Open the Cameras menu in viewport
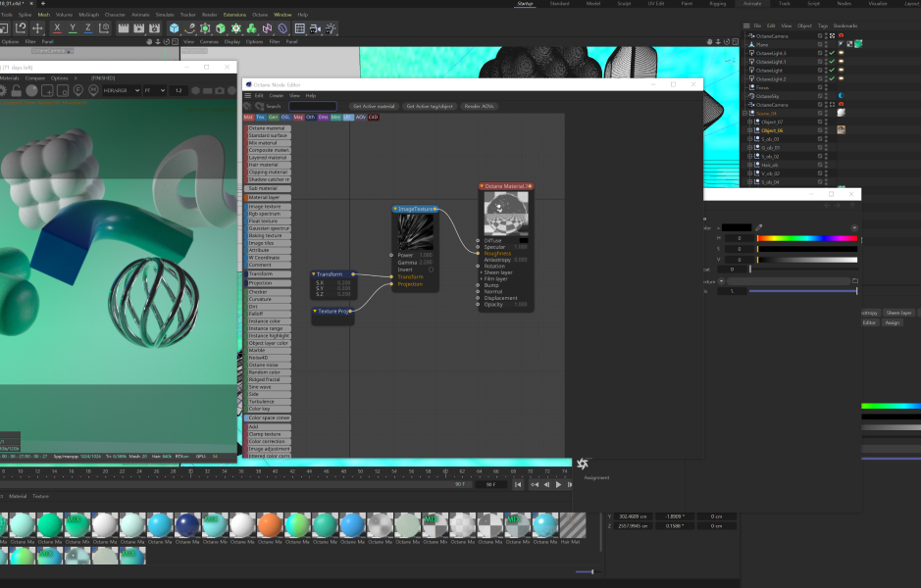This screenshot has width=921, height=588. click(209, 42)
